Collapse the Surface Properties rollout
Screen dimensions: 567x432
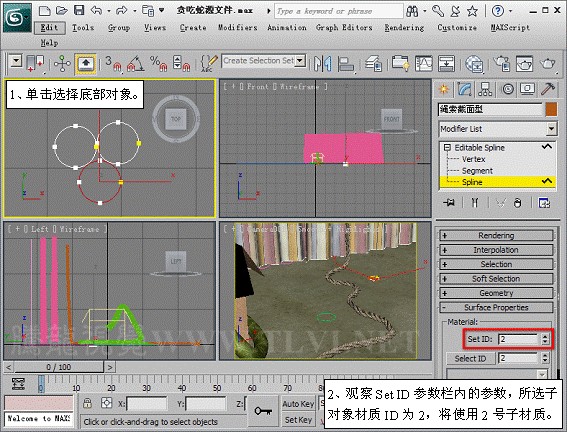tap(496, 308)
